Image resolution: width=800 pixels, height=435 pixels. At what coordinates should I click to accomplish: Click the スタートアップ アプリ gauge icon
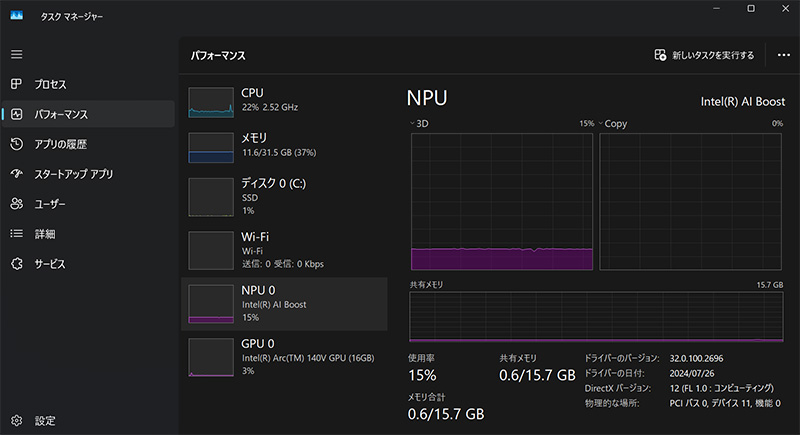[x=16, y=174]
